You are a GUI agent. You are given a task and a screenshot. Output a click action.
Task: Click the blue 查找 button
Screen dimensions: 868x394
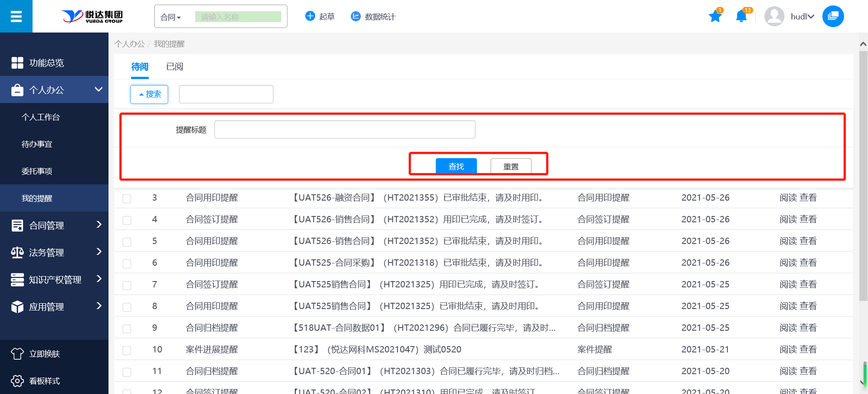[456, 166]
